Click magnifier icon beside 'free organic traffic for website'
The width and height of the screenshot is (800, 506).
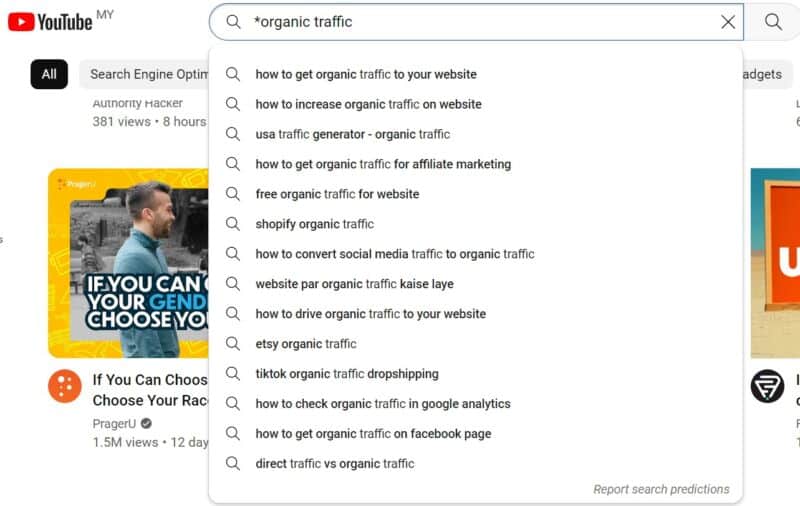(233, 194)
